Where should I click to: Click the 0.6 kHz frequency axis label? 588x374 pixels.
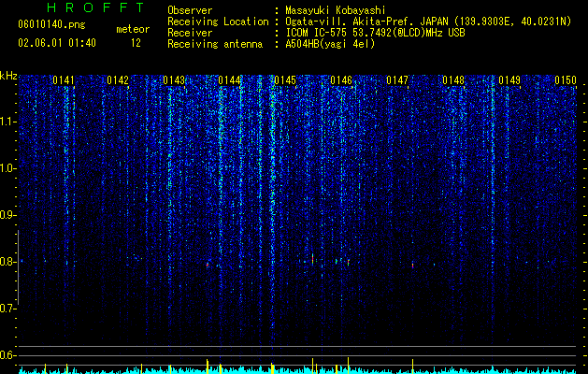tap(8, 355)
